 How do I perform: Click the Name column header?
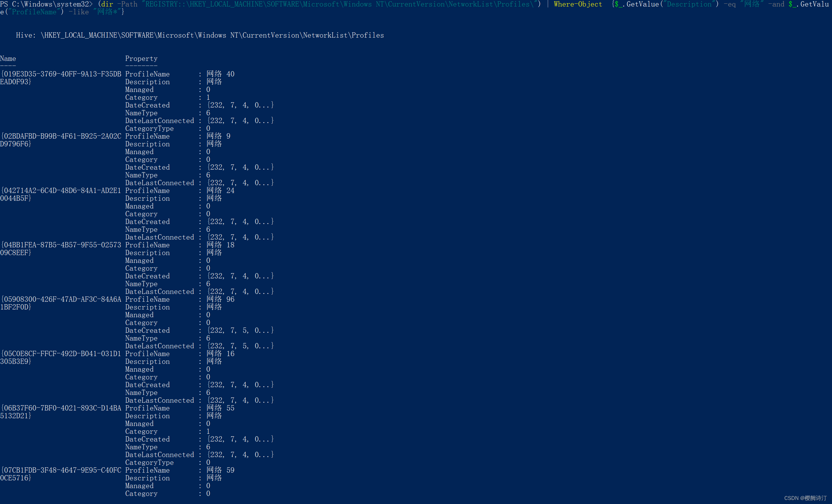pos(8,59)
